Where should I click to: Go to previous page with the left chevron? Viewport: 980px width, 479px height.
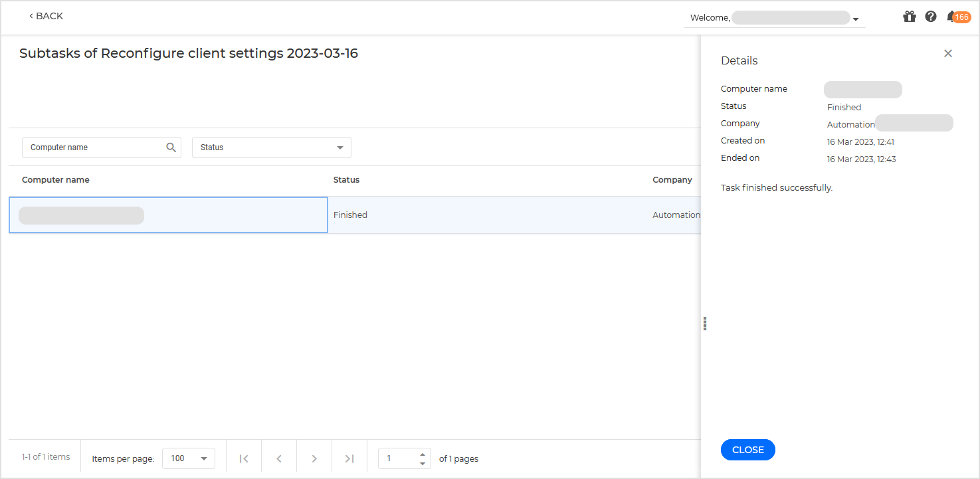pyautogui.click(x=278, y=458)
